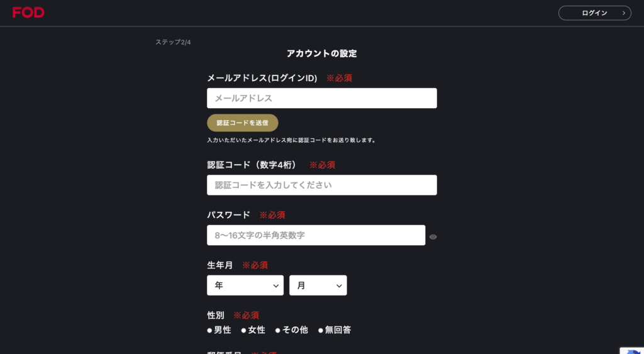Click the FOD logo
Screen dimensions: 644x354
(x=28, y=13)
